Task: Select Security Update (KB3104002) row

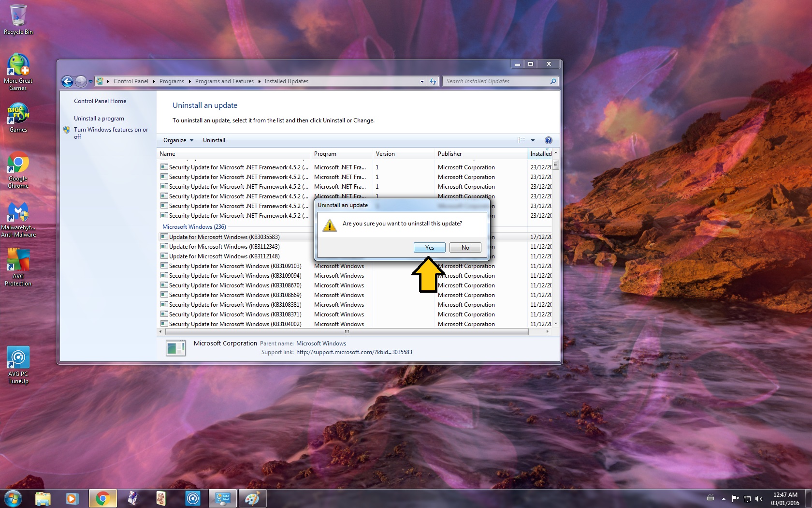Action: 355,324
